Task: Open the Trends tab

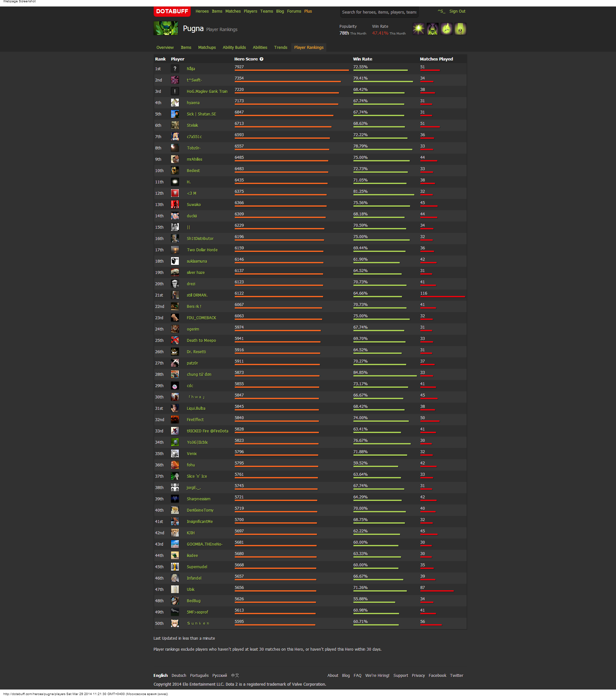Action: [x=280, y=47]
